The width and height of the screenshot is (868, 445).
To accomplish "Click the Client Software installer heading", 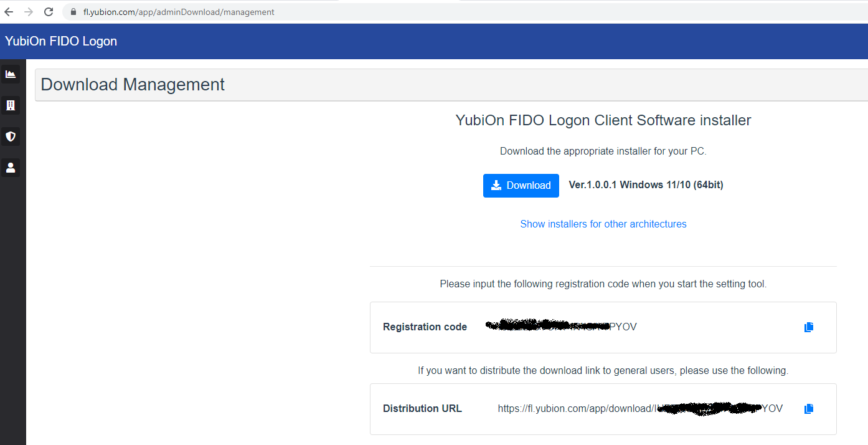I will (603, 120).
